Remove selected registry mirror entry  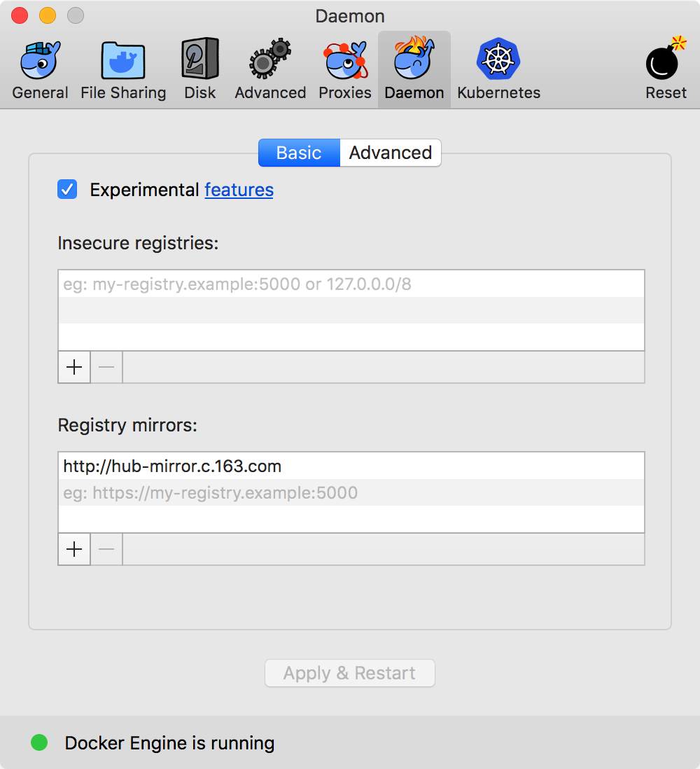[x=106, y=549]
